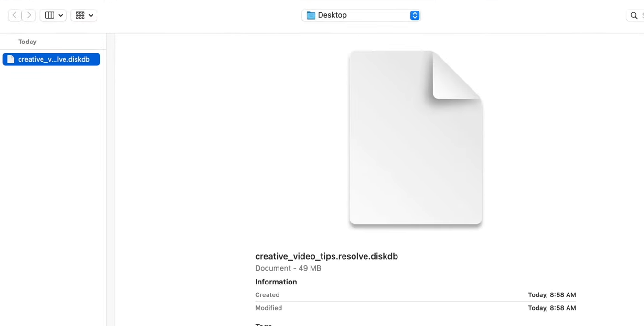Select the creative_v...lve.diskdb file row
Screen dimensions: 644x326
coord(52,59)
